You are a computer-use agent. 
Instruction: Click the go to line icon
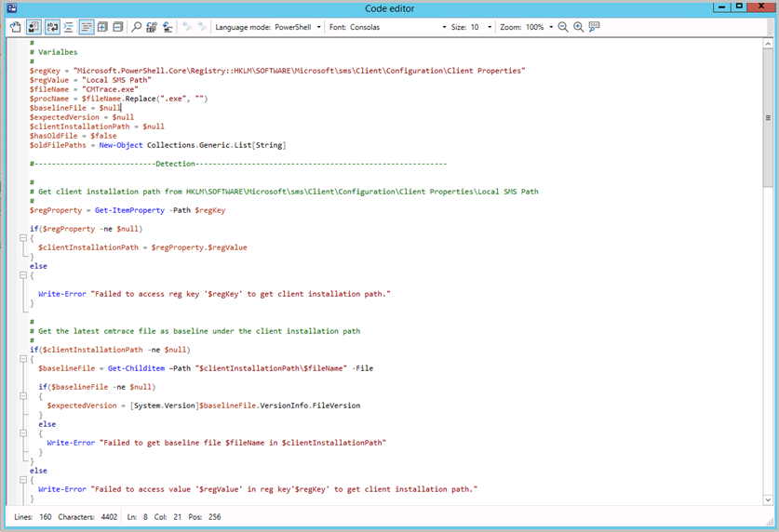point(168,27)
